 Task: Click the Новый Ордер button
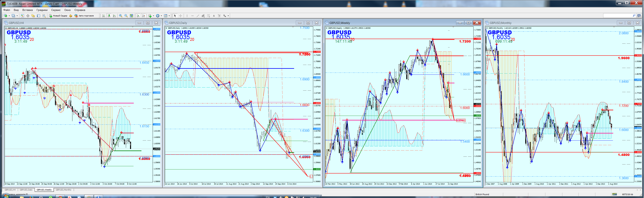[58, 16]
